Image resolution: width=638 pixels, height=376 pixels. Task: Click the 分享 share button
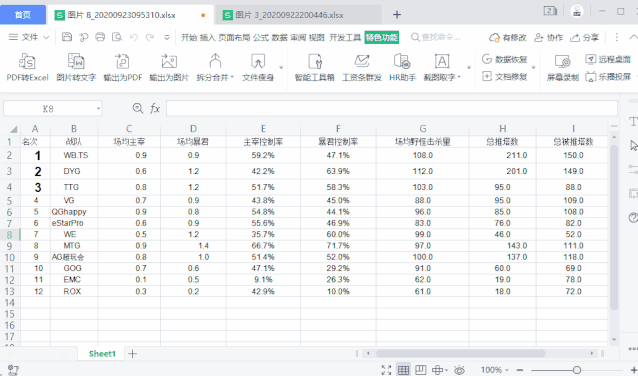tap(584, 37)
